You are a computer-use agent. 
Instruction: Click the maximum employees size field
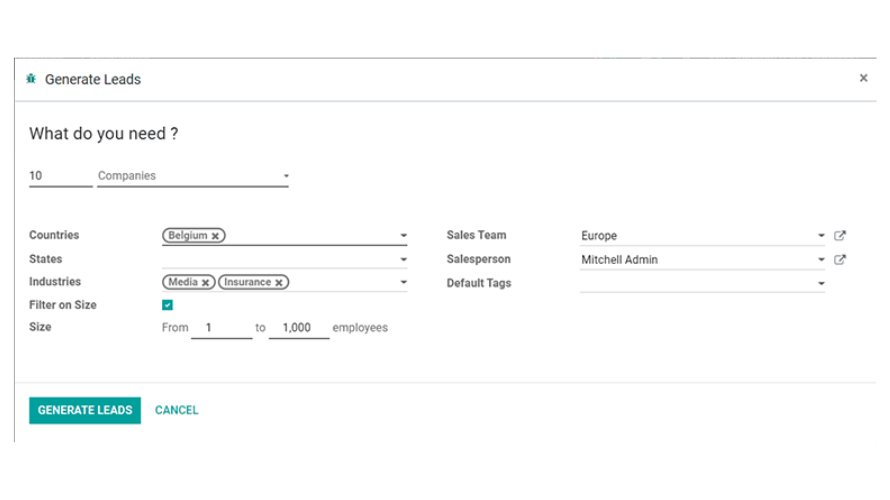(299, 328)
